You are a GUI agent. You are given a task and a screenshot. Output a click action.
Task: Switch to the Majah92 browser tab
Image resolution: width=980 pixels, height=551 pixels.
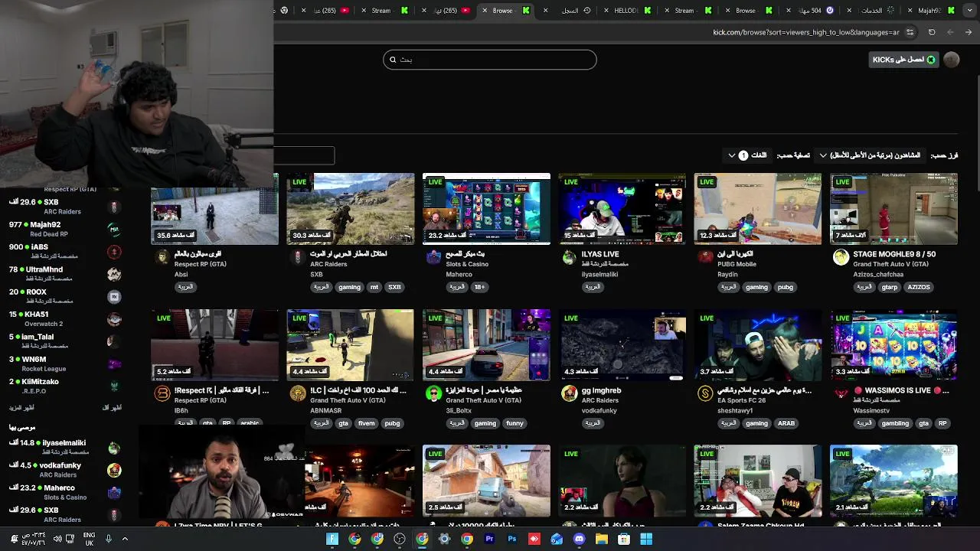[x=929, y=11]
